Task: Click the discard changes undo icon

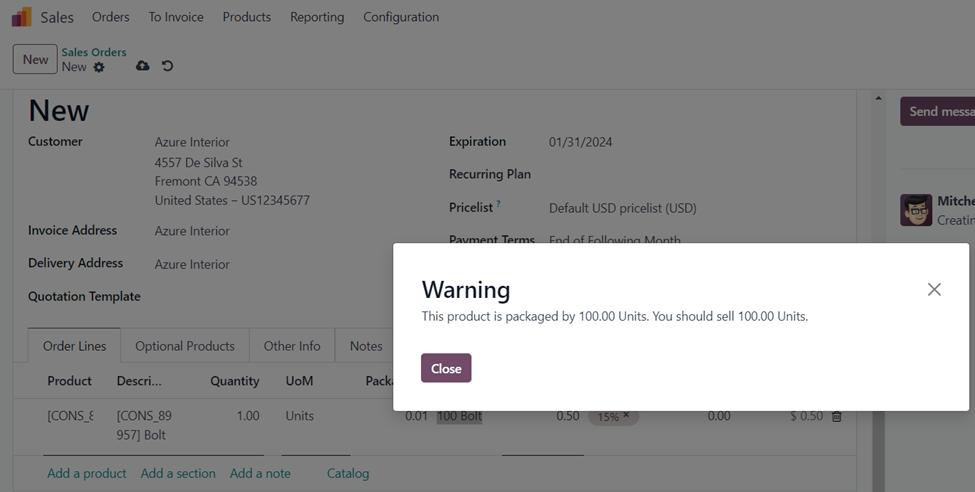Action: click(x=167, y=66)
